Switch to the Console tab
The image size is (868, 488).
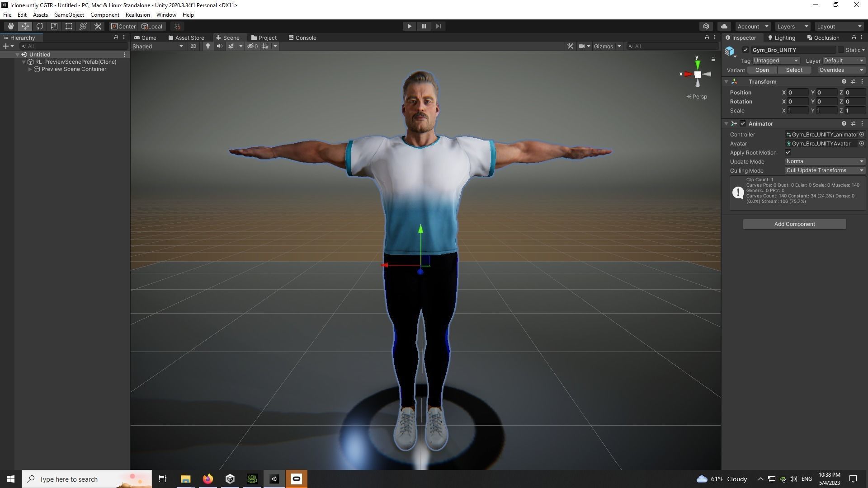click(x=302, y=38)
